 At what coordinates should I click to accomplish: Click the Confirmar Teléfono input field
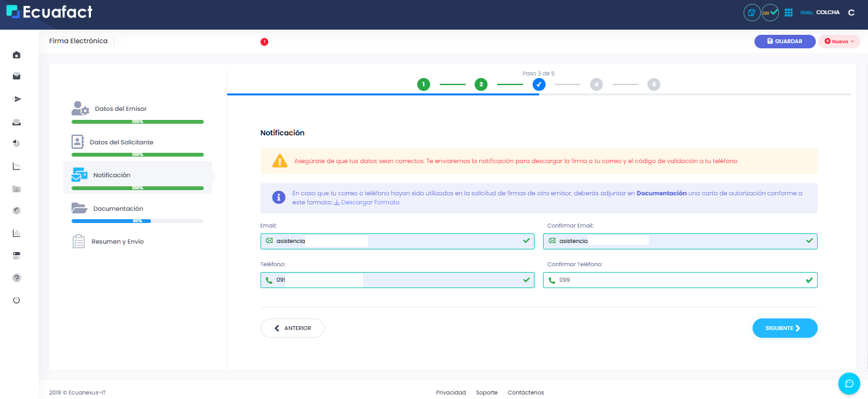coord(680,280)
